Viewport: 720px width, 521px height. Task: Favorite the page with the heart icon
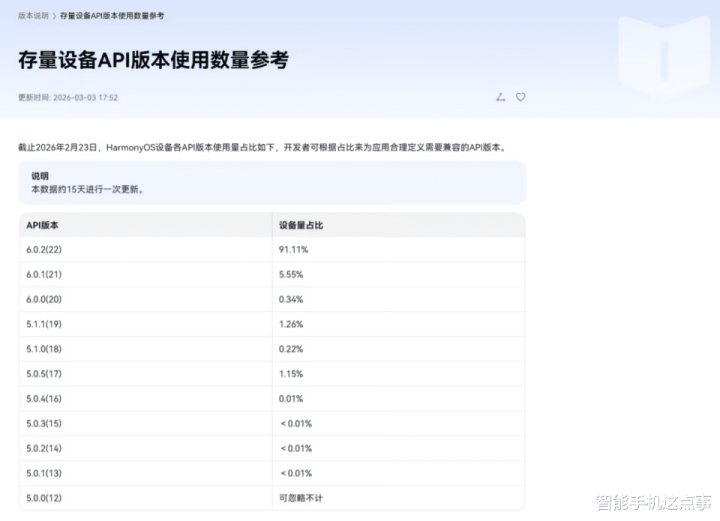(520, 97)
